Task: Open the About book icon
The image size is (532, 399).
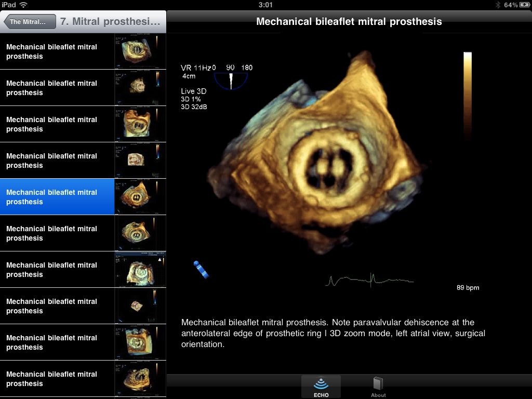Action: (378, 383)
